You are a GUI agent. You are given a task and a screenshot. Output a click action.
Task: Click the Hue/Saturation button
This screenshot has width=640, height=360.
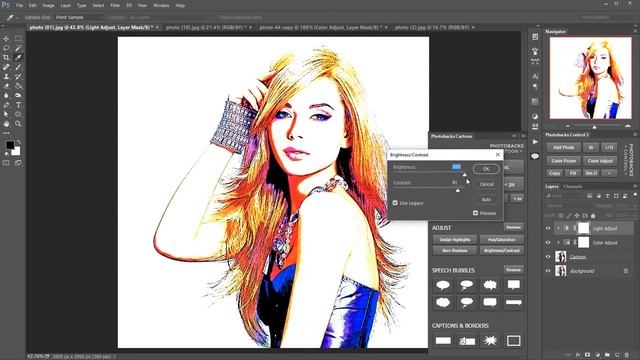point(502,240)
